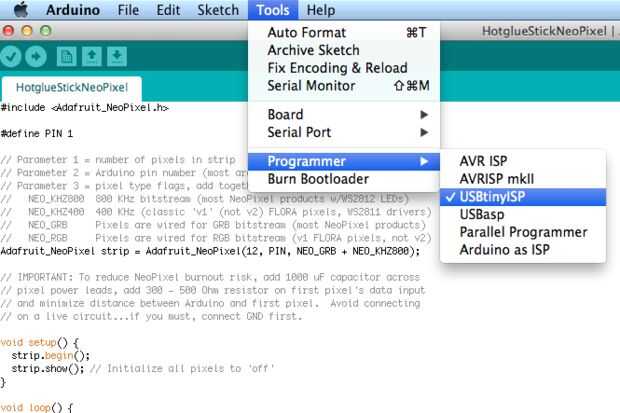The image size is (620, 413).
Task: Open the Edit menu
Action: click(x=168, y=10)
